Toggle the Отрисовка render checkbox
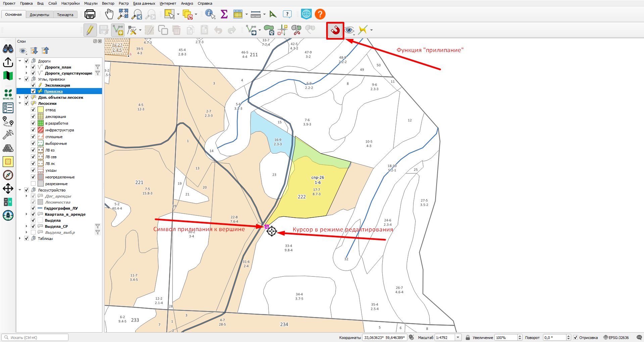The width and height of the screenshot is (644, 342). point(576,338)
